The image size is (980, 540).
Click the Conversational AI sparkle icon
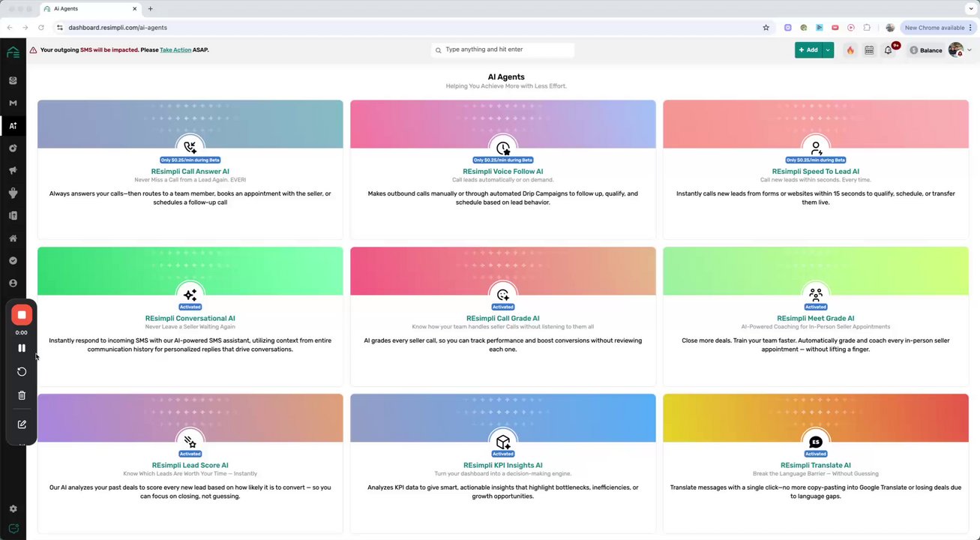190,295
